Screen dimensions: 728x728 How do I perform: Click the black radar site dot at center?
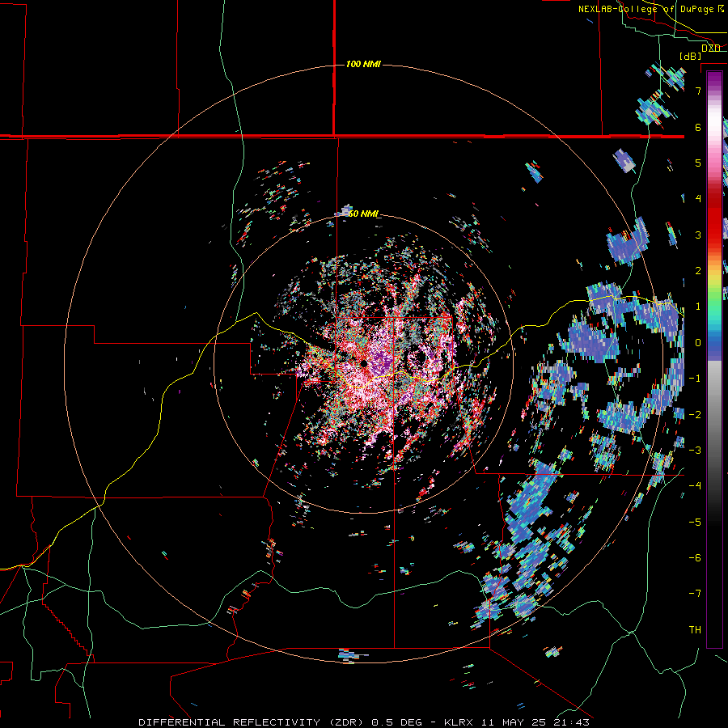tap(363, 363)
